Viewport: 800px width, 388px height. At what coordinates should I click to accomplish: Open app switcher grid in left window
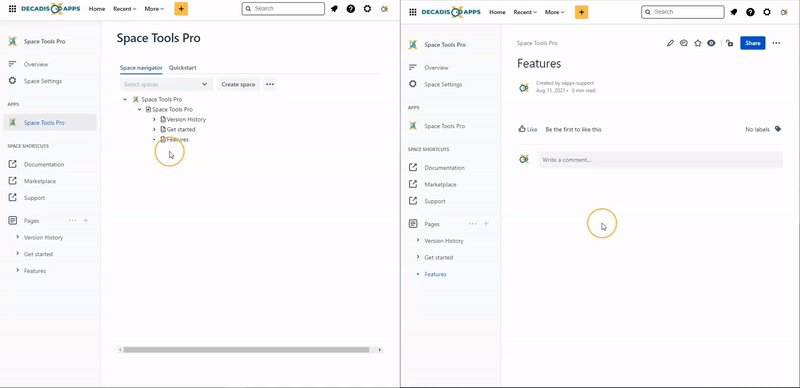[12, 9]
